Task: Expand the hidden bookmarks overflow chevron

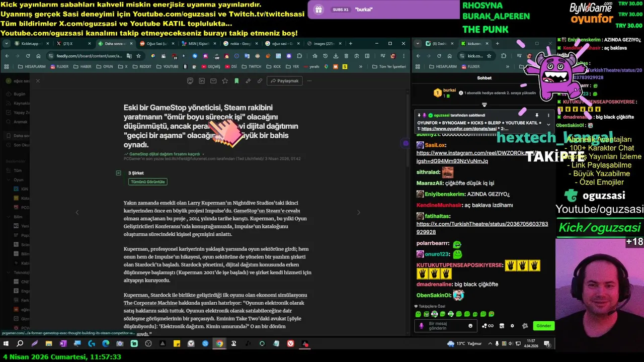Action: point(360,66)
